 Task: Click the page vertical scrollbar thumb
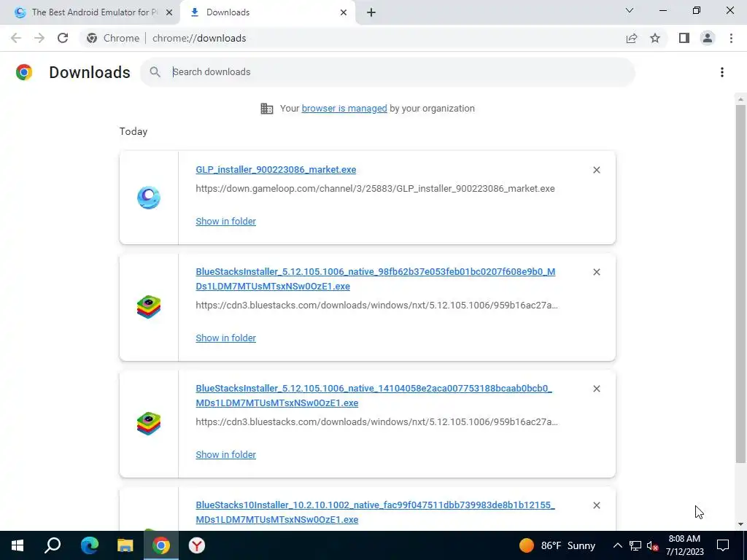coord(740,284)
